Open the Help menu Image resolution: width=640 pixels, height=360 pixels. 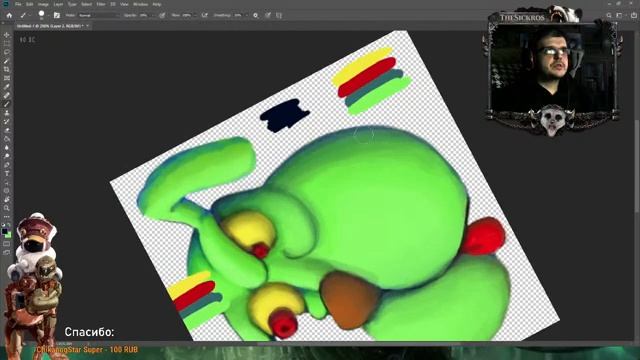click(x=156, y=4)
